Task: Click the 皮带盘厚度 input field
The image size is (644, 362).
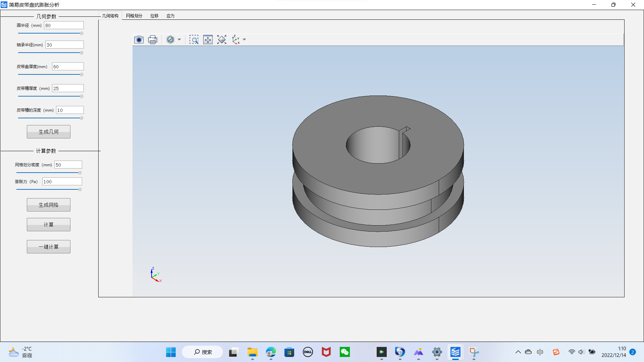Action: coord(68,67)
